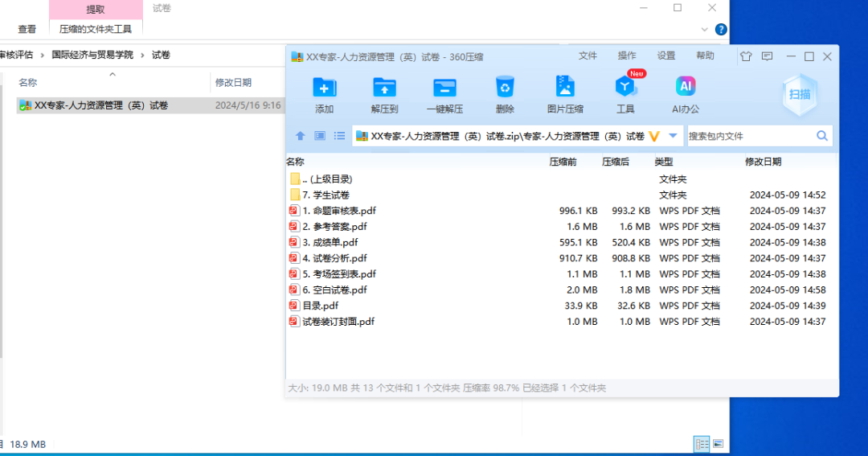Open the 7. 学生试卷 folder

click(x=325, y=195)
